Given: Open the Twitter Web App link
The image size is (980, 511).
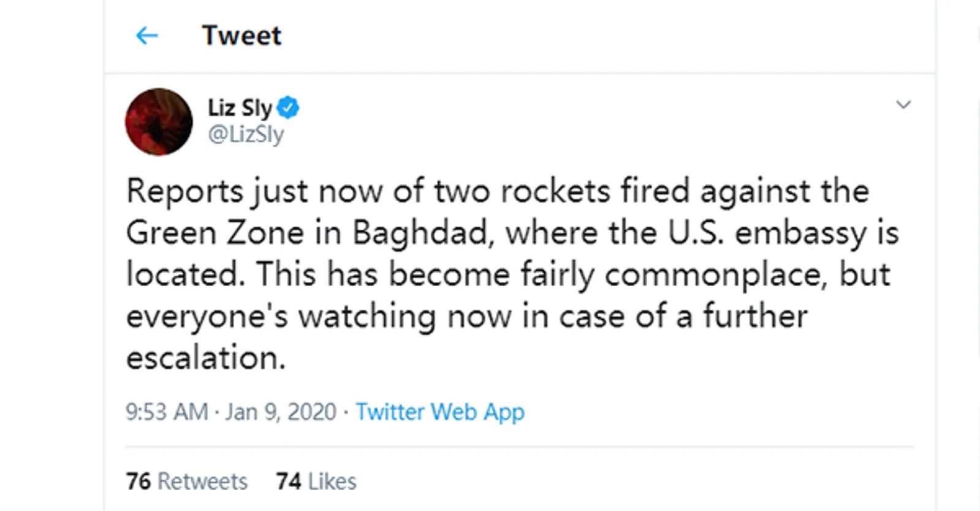Looking at the screenshot, I should pos(440,412).
